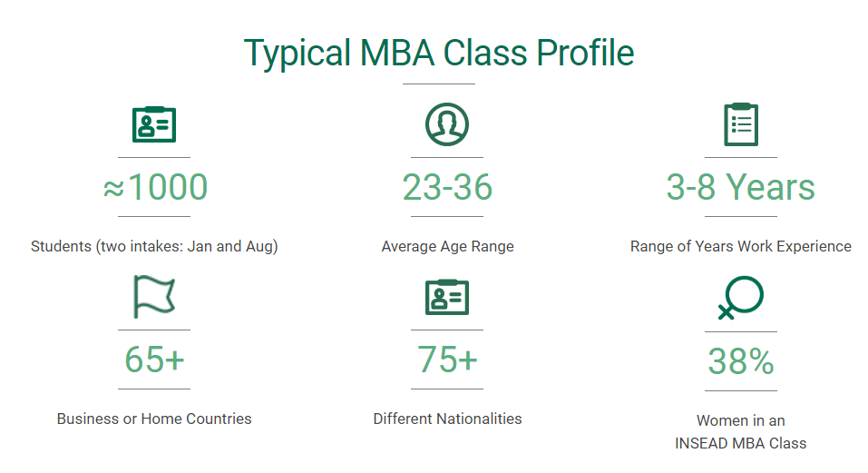Click the waving flag icon
This screenshot has width=868, height=473.
[154, 297]
